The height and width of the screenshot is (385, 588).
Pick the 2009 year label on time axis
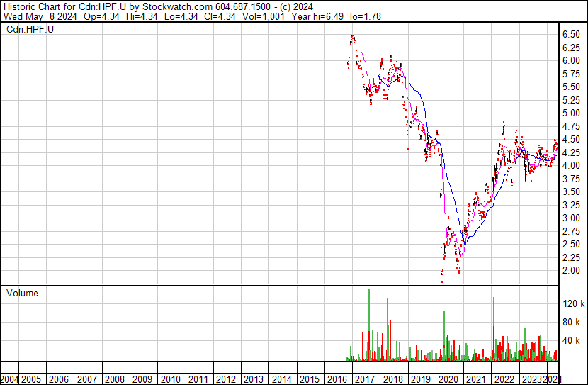142,379
